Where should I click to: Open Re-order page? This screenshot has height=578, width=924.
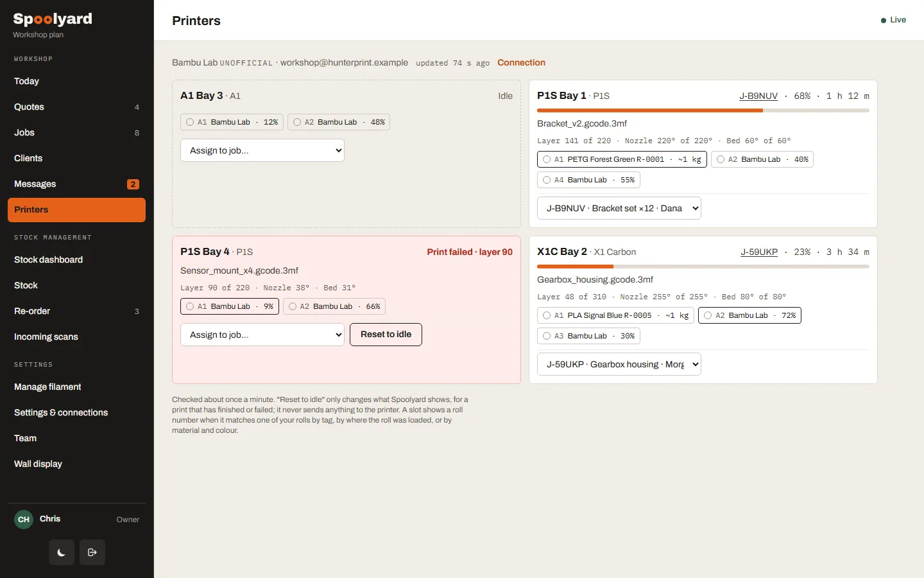(76, 311)
